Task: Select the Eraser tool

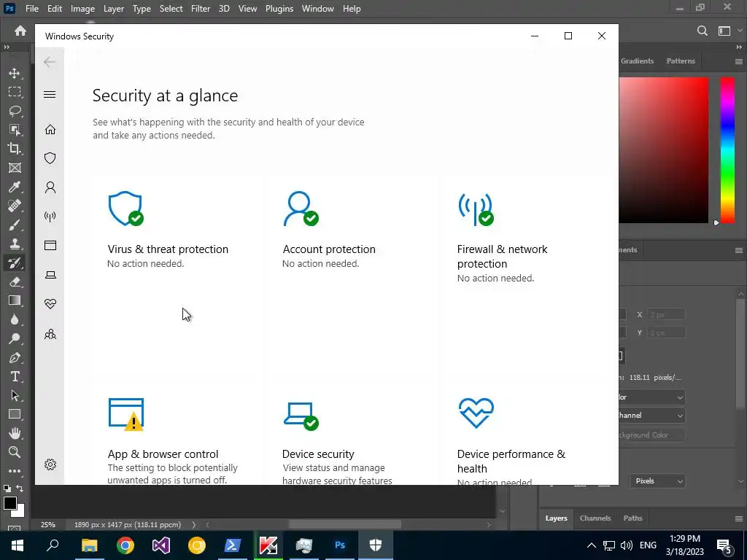Action: point(15,282)
